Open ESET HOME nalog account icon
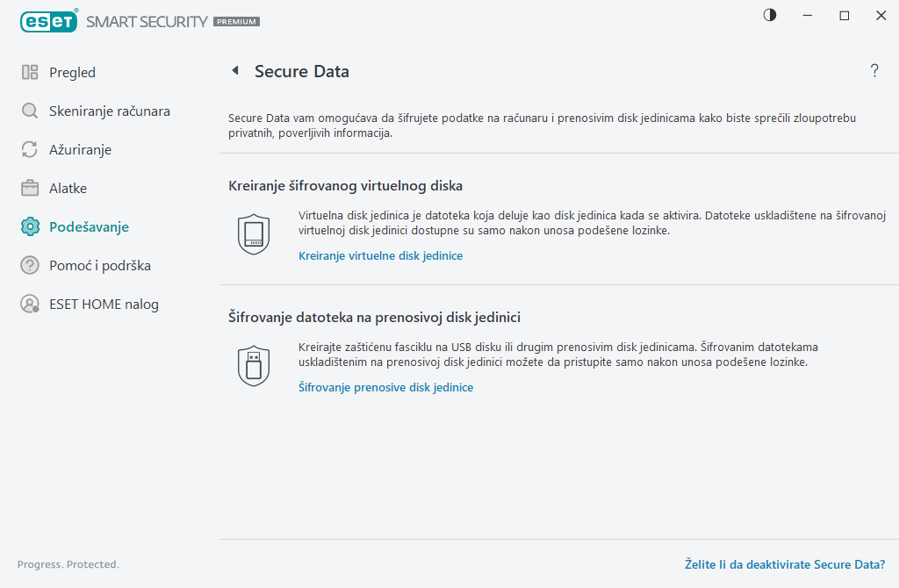Viewport: 899px width, 588px height. point(28,304)
